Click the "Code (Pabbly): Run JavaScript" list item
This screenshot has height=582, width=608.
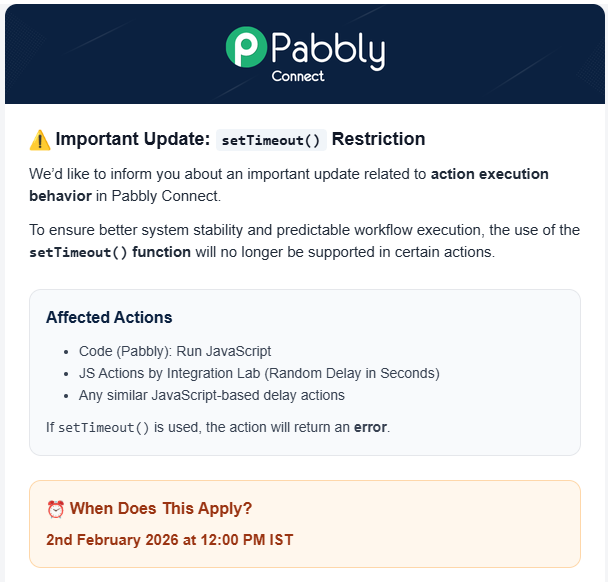(175, 352)
